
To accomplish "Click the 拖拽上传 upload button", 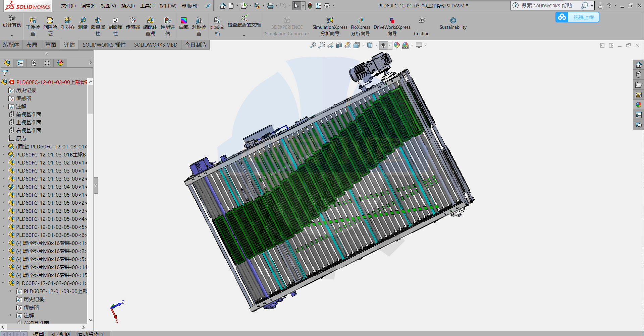I will 577,17.
